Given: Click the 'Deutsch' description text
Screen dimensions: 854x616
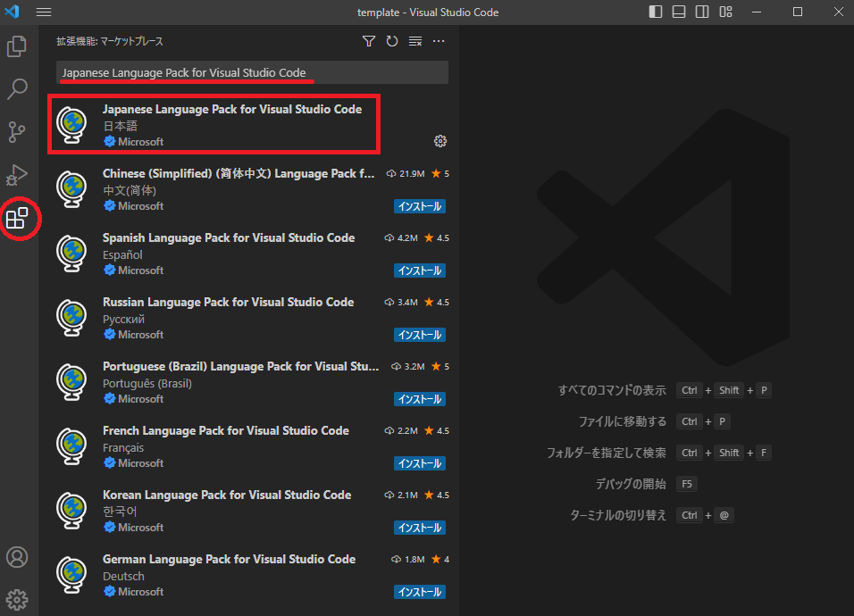Looking at the screenshot, I should 123,576.
